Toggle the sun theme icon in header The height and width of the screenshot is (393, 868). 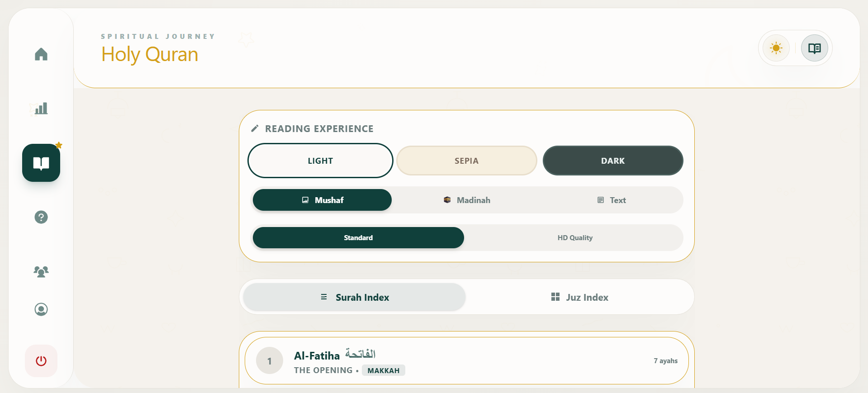point(776,48)
